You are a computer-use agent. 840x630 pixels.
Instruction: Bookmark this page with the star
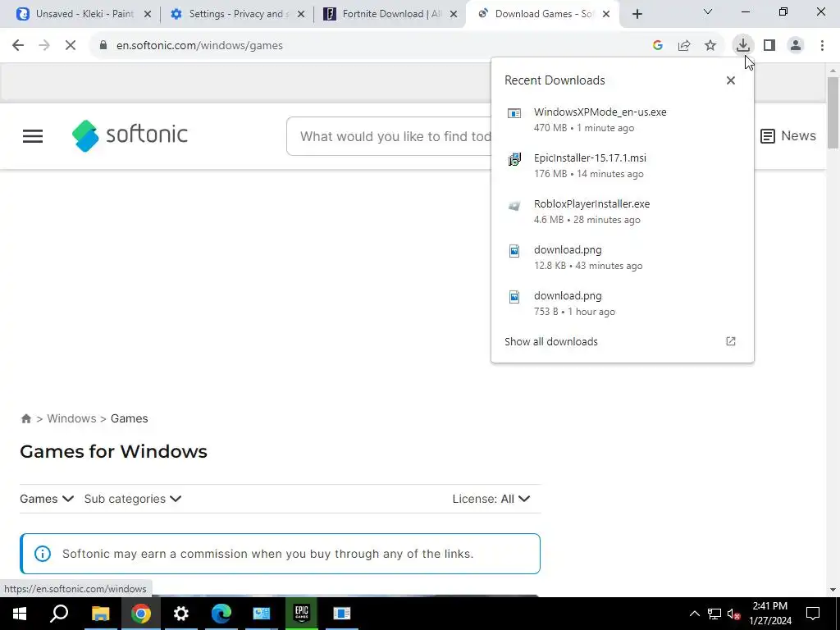tap(710, 46)
